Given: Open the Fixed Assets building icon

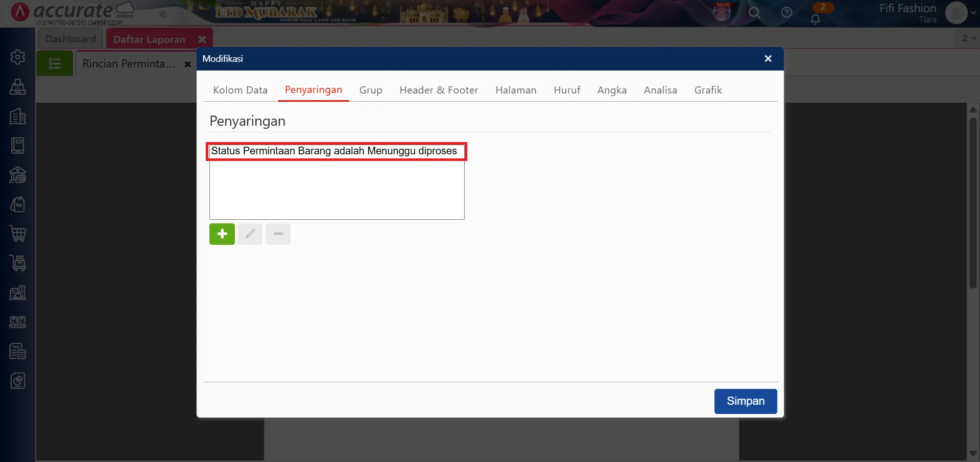Looking at the screenshot, I should pyautogui.click(x=18, y=292).
